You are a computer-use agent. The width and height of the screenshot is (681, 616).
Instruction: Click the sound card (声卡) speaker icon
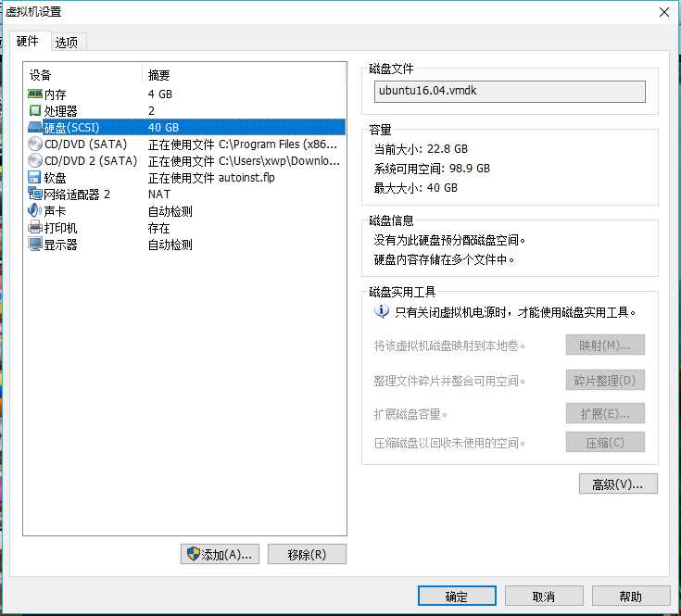point(34,210)
